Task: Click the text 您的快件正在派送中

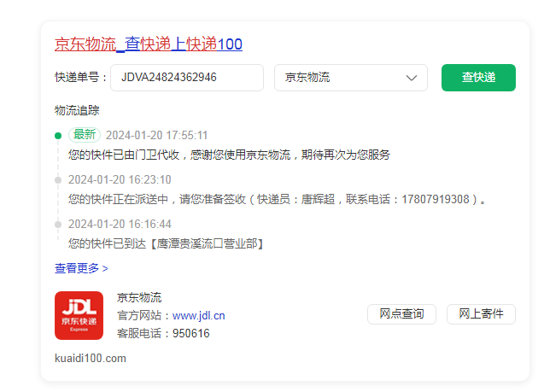Action: click(119, 199)
